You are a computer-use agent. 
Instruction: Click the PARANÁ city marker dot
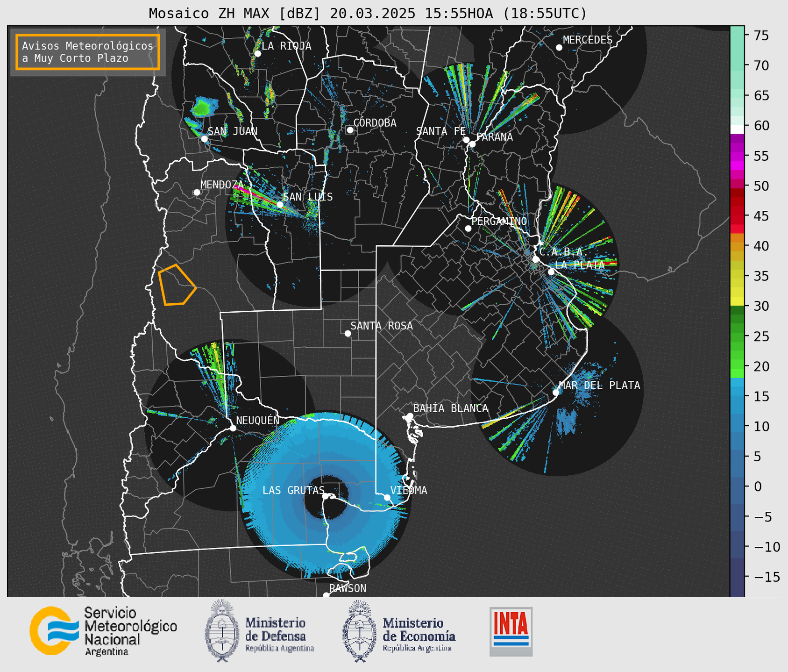click(472, 144)
